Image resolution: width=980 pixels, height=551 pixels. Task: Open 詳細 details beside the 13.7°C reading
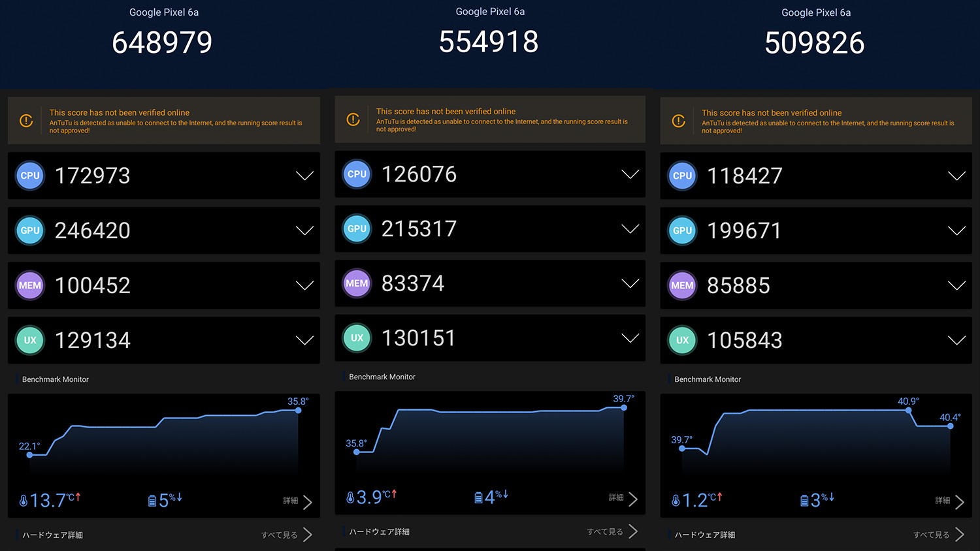tap(298, 501)
